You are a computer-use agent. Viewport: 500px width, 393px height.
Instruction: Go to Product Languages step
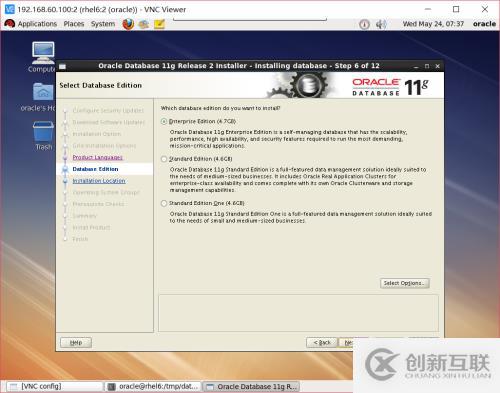[x=97, y=157]
